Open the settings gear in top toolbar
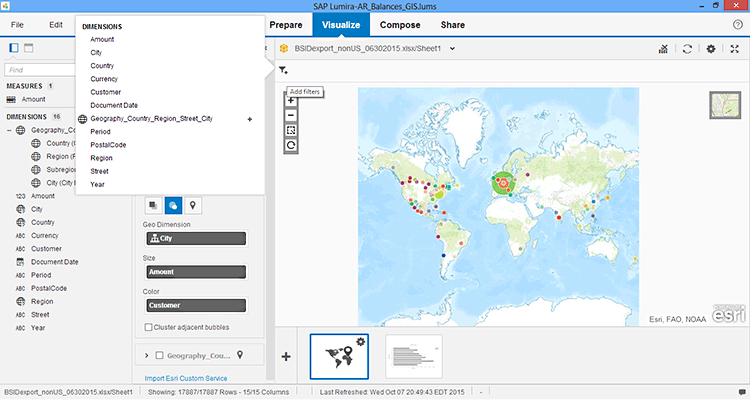 click(711, 48)
